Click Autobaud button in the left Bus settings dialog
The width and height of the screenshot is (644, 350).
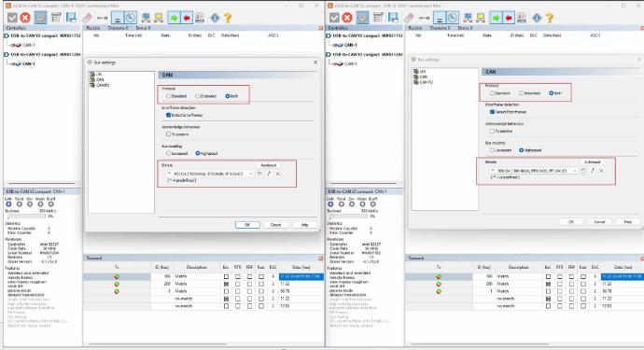[x=269, y=165]
